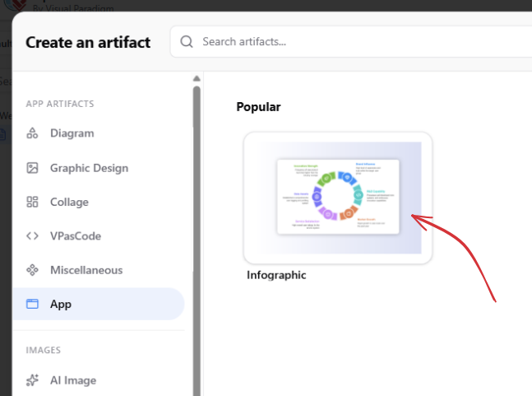Viewport: 532px width, 396px height.
Task: Click the Collage grid icon
Action: point(32,202)
